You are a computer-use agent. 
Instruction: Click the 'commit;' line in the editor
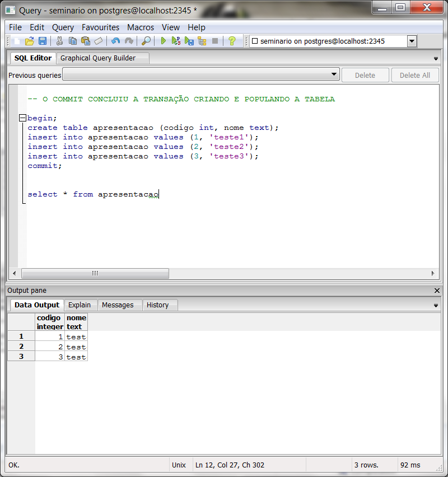tap(45, 166)
